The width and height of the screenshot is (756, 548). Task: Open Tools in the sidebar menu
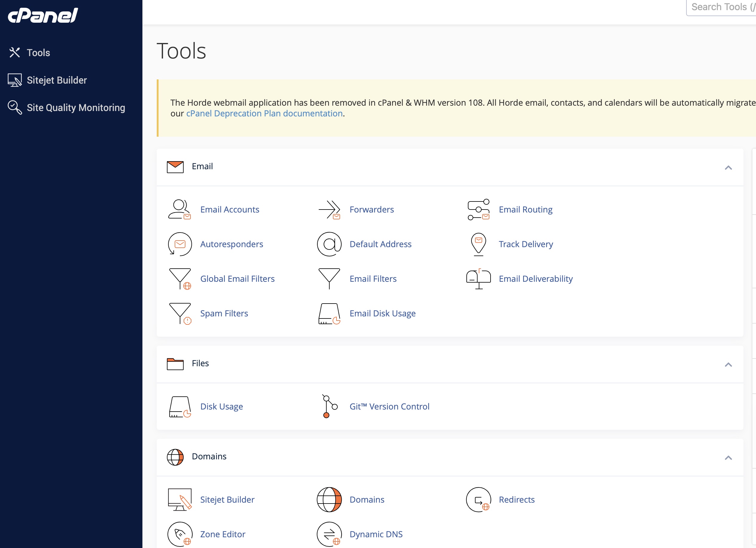click(x=38, y=53)
